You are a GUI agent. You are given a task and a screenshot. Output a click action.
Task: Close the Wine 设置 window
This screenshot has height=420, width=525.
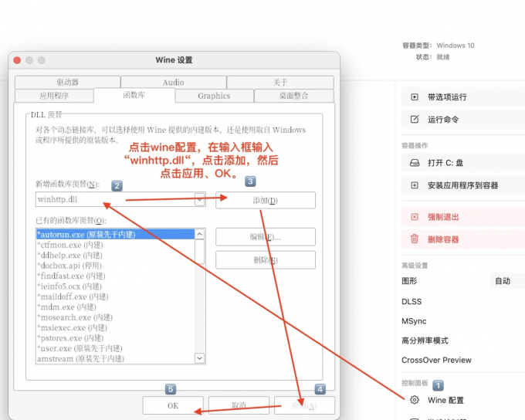[17, 60]
